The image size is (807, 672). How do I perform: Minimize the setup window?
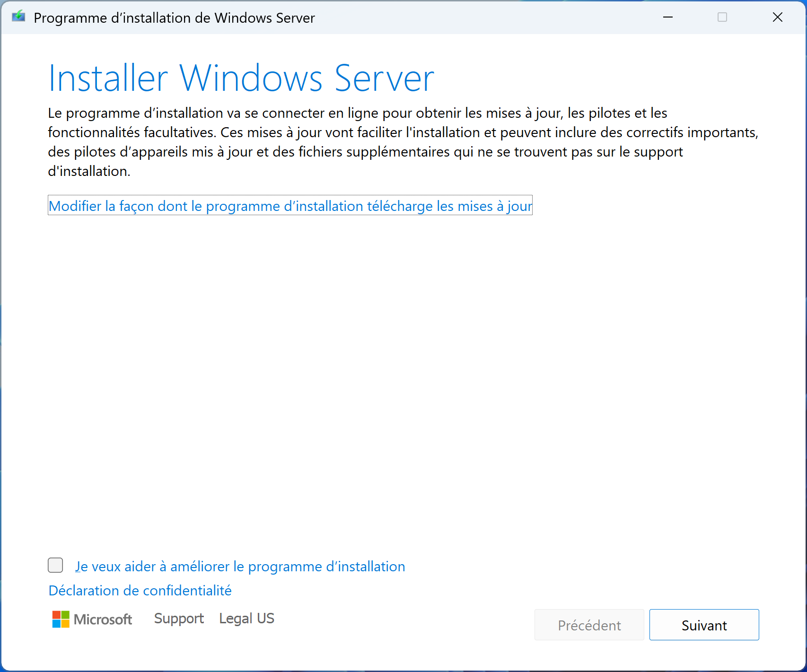pos(668,17)
